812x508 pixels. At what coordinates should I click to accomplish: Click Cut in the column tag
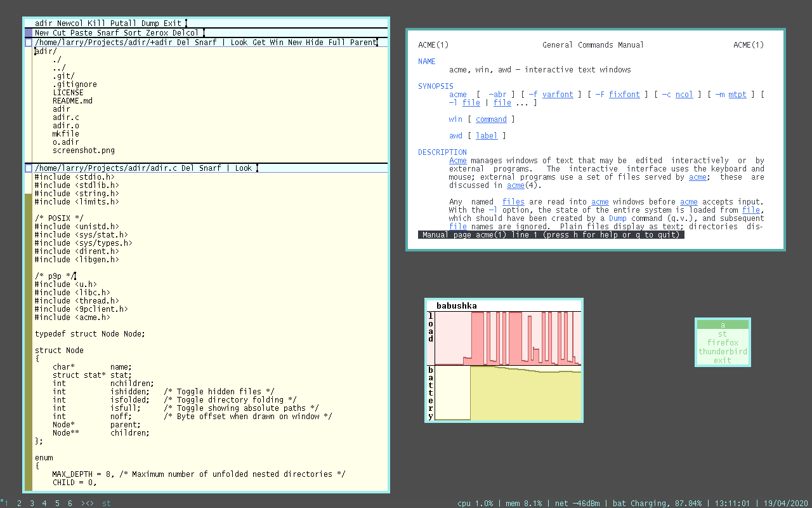(59, 33)
